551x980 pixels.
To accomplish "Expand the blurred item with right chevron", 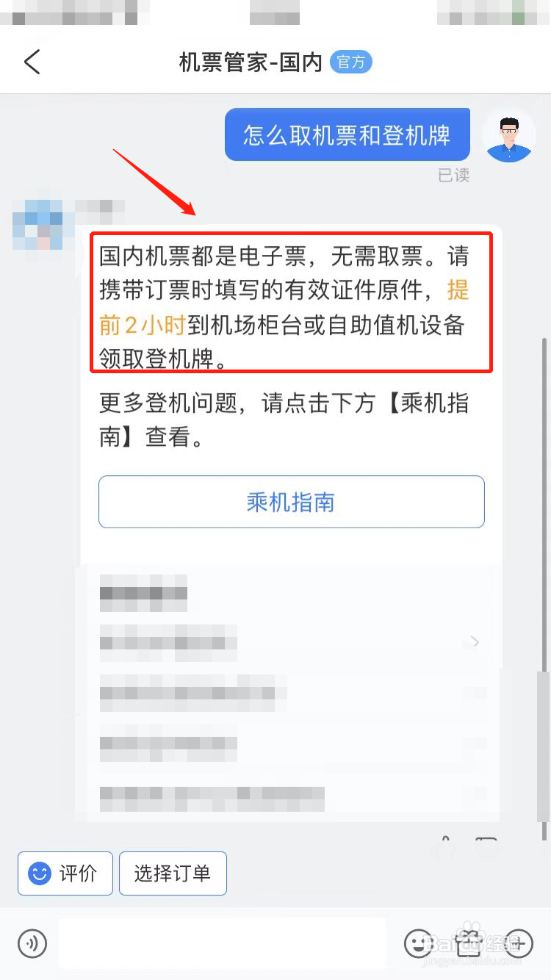I will point(290,642).
